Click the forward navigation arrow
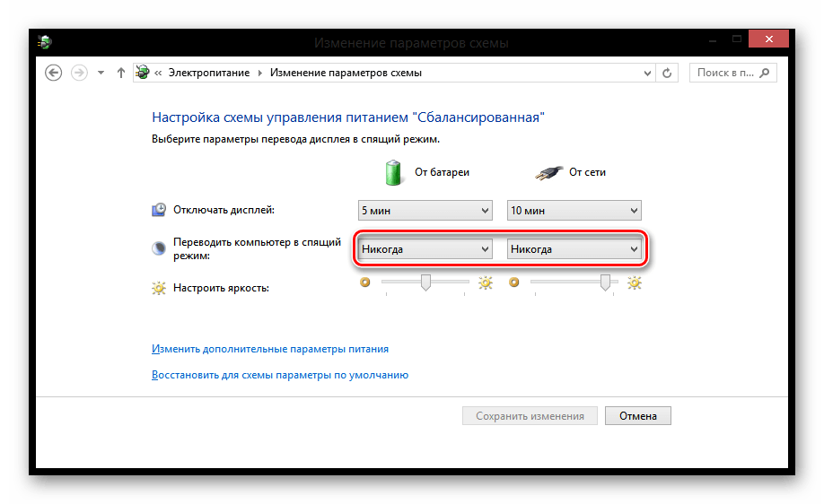This screenshot has height=504, width=824. (x=79, y=73)
